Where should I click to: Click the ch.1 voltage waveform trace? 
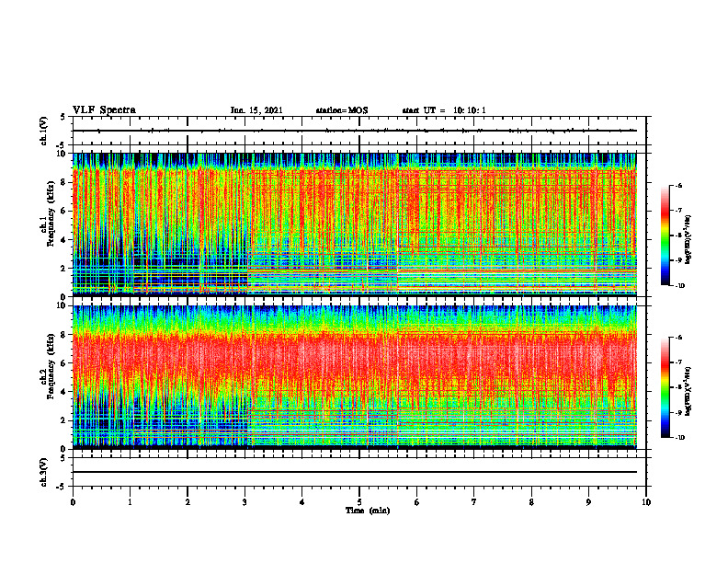click(355, 131)
